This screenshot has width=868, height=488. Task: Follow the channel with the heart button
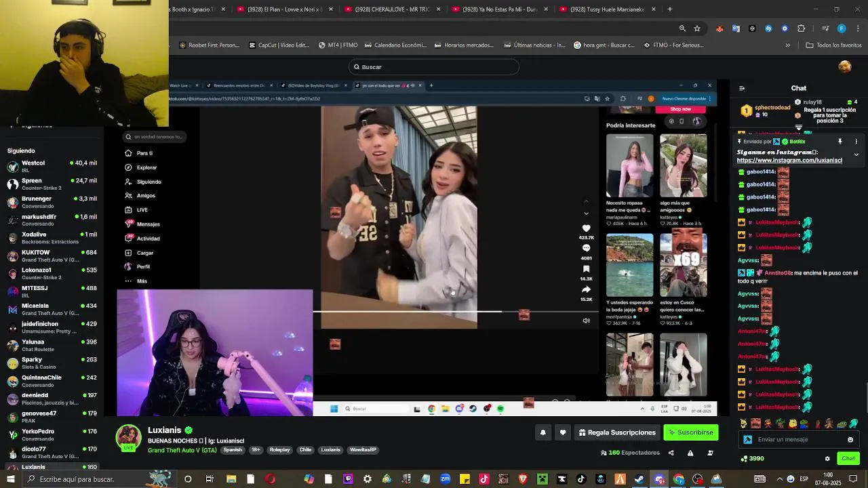(x=562, y=432)
